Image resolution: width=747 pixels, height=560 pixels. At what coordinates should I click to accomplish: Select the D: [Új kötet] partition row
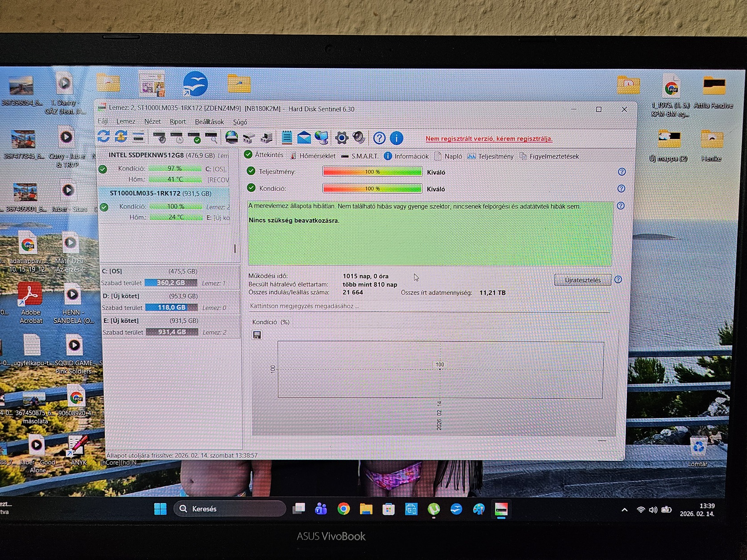pyautogui.click(x=171, y=302)
